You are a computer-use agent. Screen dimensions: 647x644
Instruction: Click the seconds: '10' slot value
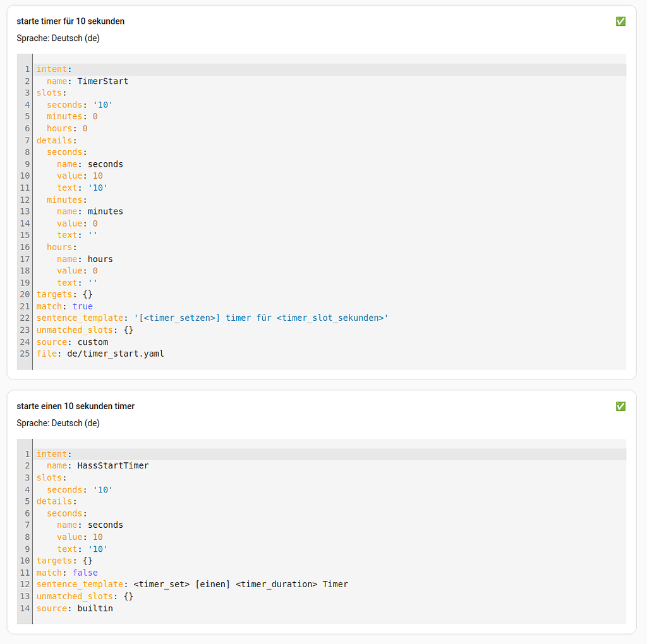[x=76, y=104]
